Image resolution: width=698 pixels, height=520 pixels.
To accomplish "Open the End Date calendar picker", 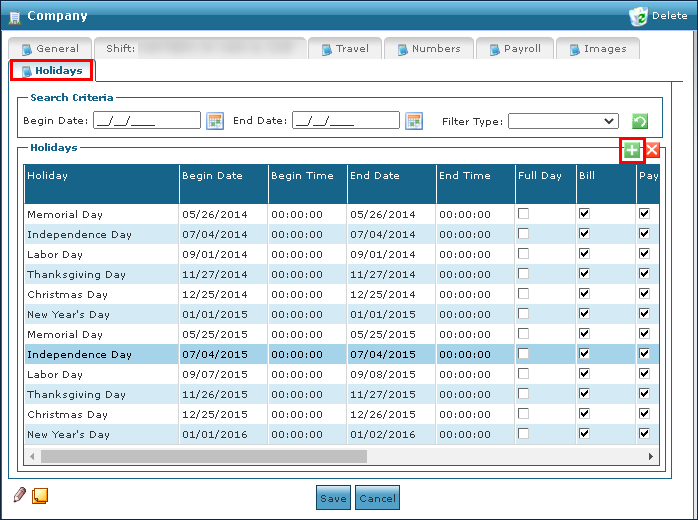I will point(415,121).
